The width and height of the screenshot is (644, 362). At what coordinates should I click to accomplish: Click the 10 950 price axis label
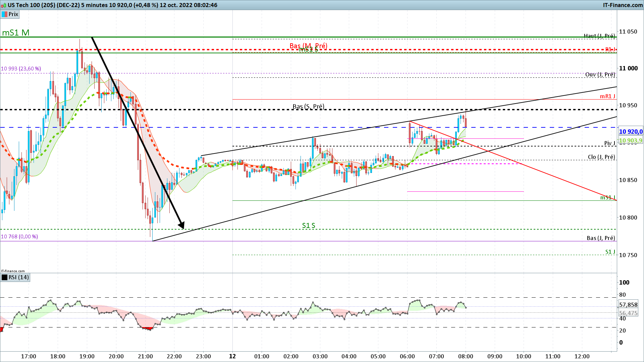click(x=628, y=105)
